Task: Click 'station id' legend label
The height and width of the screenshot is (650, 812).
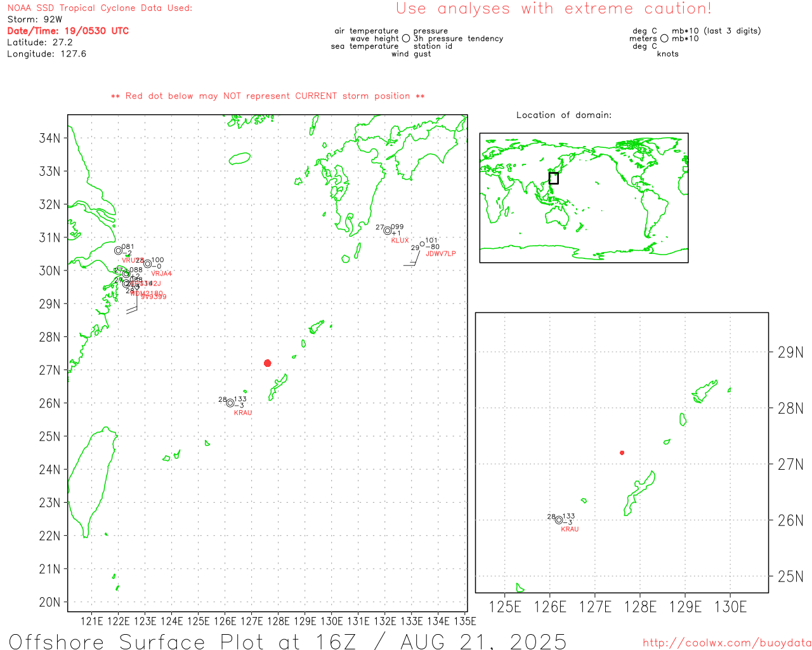Action: (433, 46)
